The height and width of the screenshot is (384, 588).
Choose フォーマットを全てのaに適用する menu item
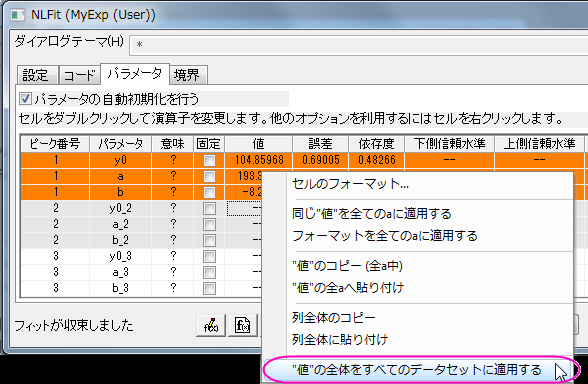pyautogui.click(x=429, y=236)
